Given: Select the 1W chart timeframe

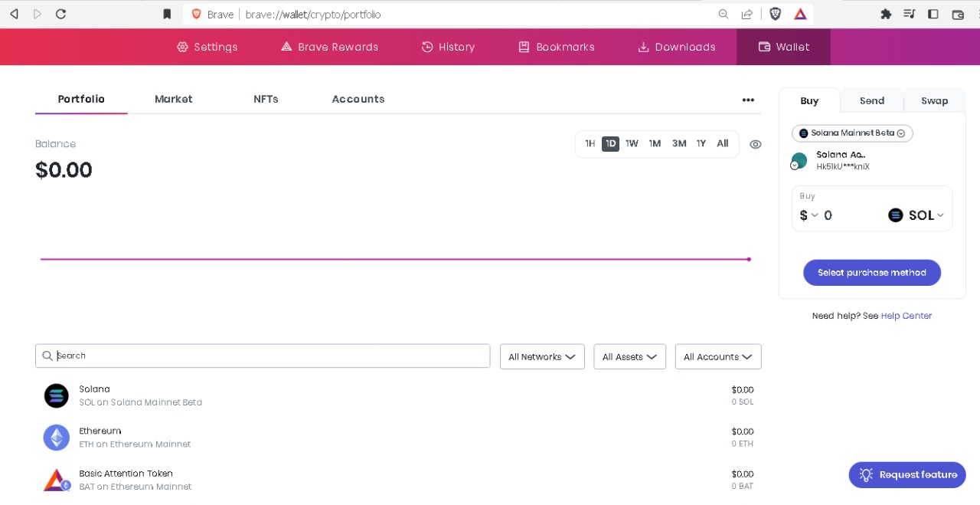Looking at the screenshot, I should [x=632, y=143].
